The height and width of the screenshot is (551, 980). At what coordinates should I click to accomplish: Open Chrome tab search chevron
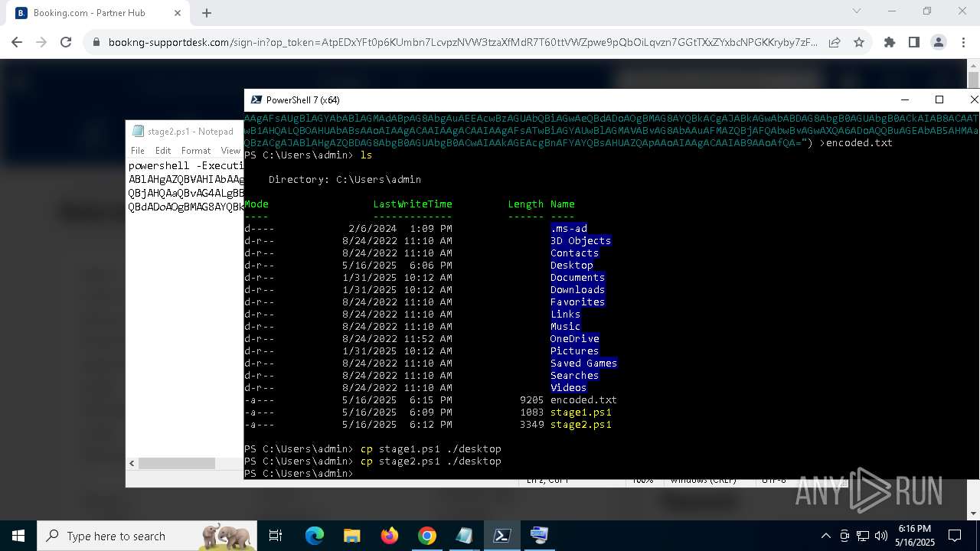tap(857, 11)
